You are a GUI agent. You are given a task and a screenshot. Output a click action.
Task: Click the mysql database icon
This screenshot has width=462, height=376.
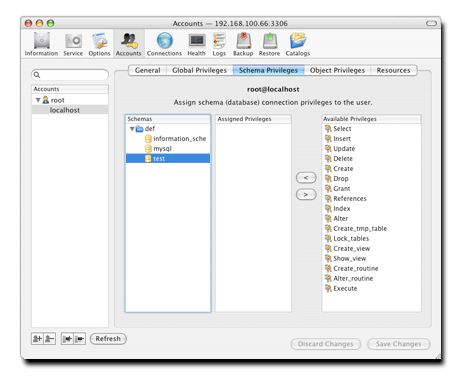148,149
